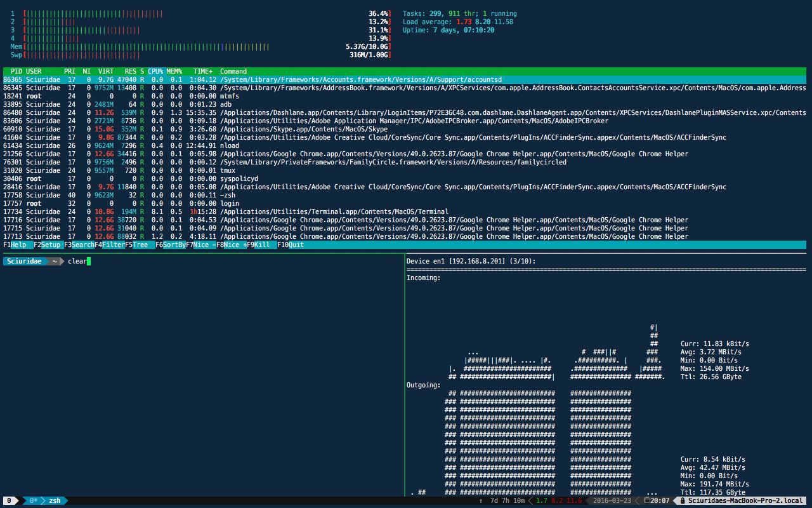Select the nload process row
812x508 pixels.
coord(405,145)
